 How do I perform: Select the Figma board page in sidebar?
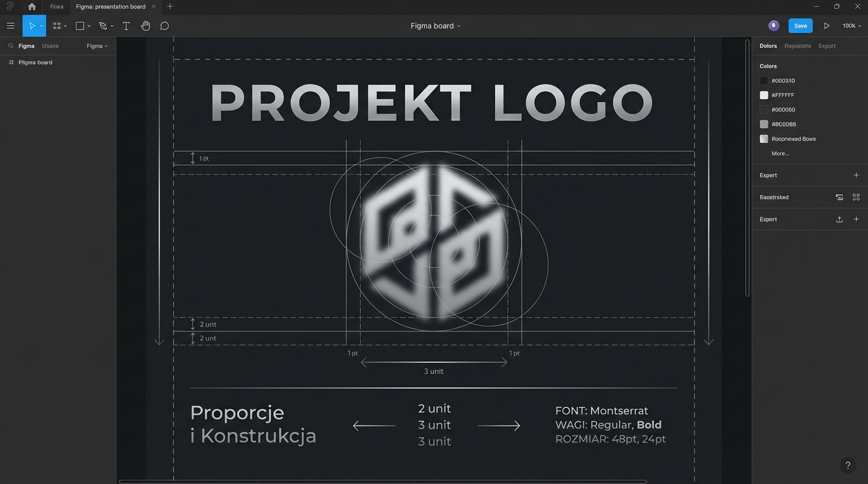tap(35, 62)
